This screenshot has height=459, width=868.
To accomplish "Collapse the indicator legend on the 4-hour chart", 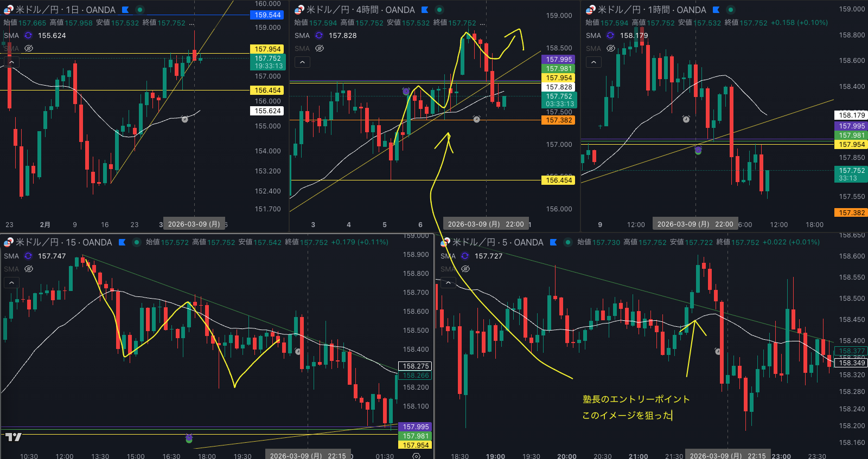I will (302, 62).
